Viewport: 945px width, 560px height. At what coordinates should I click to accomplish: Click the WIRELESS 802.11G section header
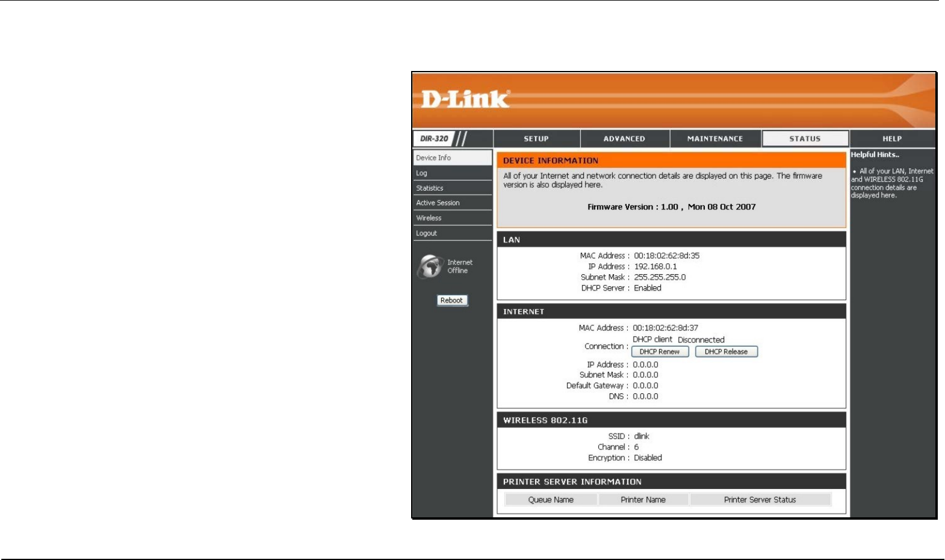pyautogui.click(x=671, y=420)
